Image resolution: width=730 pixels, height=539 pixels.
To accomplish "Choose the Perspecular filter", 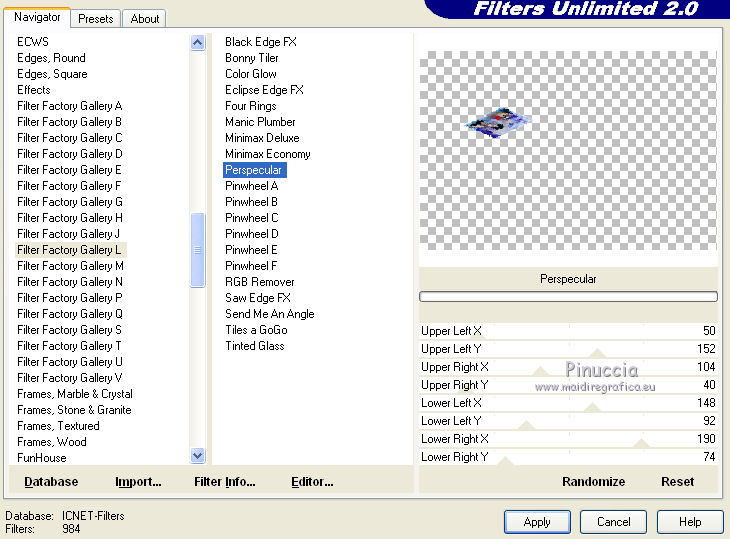I will coord(254,170).
